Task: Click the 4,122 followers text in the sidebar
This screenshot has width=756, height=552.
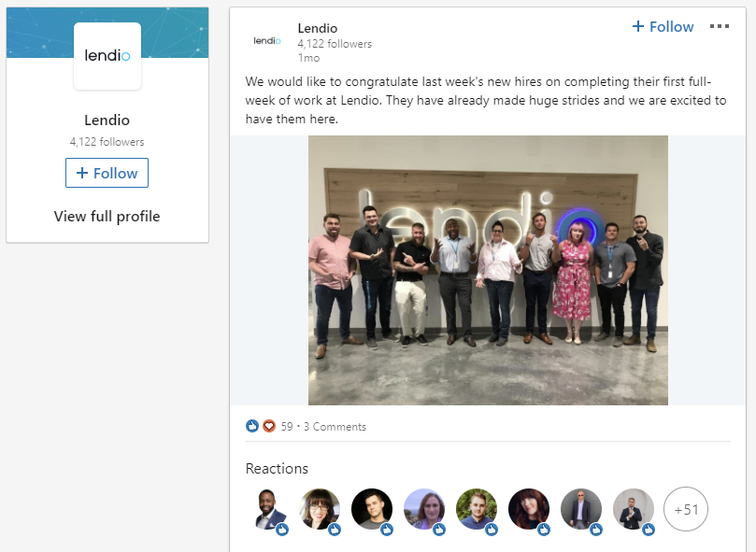Action: [107, 142]
